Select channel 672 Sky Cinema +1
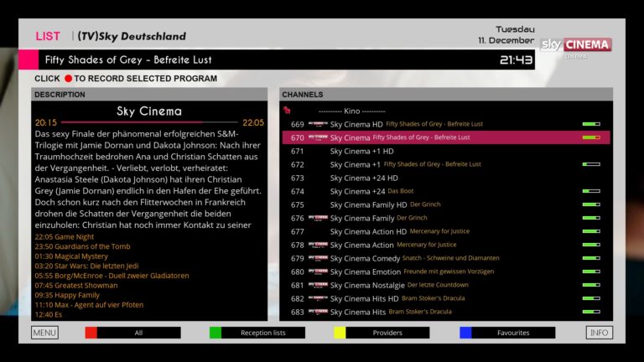The image size is (644, 362). tap(446, 164)
